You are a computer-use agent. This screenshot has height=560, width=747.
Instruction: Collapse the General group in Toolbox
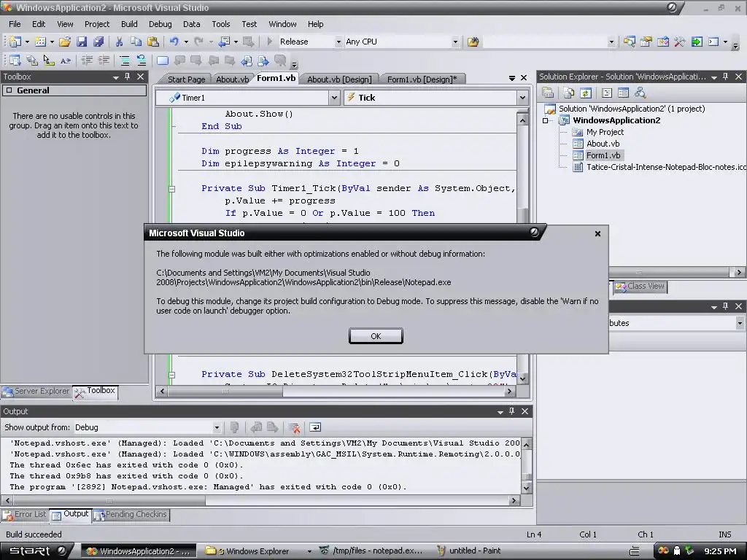9,90
